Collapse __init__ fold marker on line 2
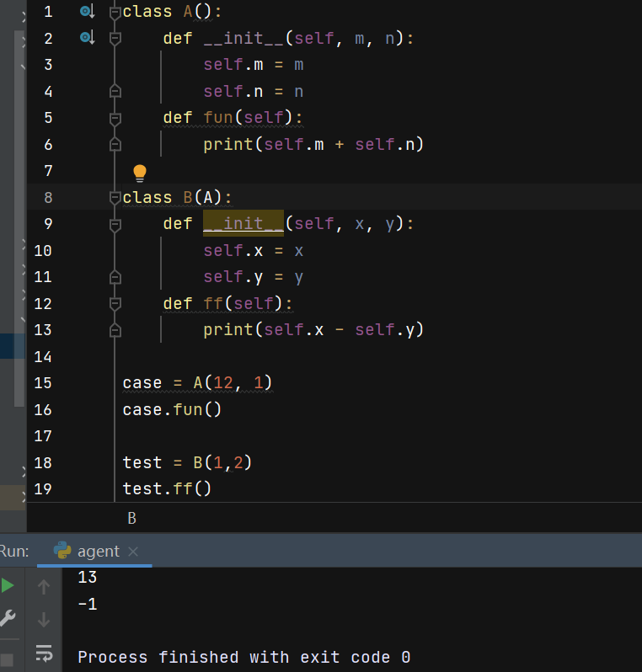Viewport: 642px width, 672px height. coord(115,40)
